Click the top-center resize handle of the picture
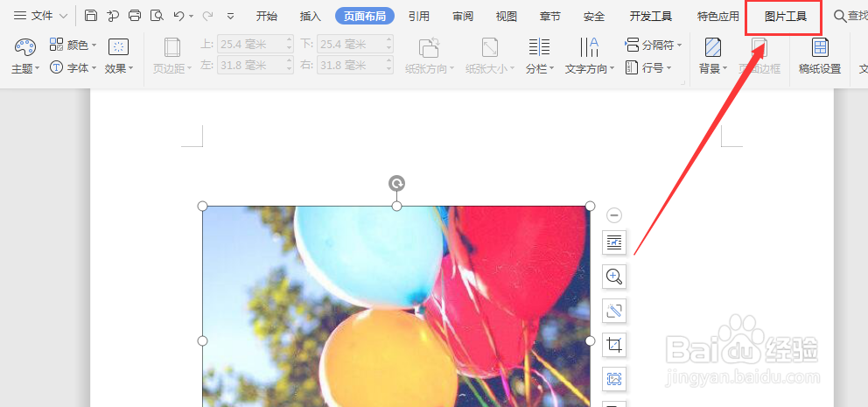The image size is (868, 407). (397, 206)
